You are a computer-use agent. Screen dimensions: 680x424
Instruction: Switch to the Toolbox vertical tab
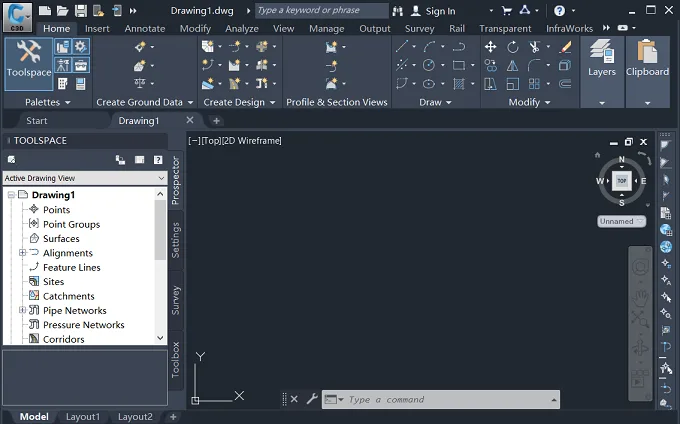[175, 360]
